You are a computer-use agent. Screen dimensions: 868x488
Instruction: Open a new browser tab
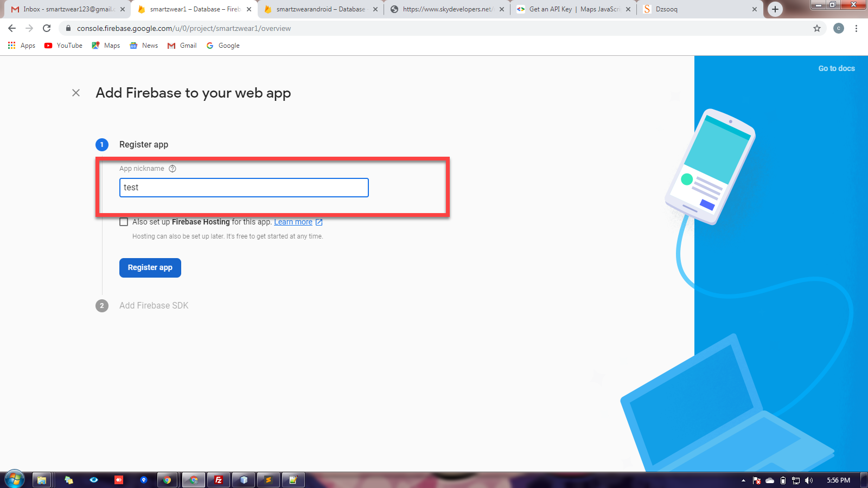coord(775,9)
